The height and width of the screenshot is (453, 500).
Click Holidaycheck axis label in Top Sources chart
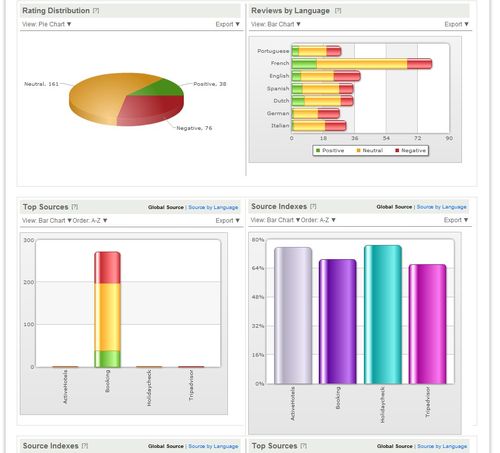(x=149, y=388)
